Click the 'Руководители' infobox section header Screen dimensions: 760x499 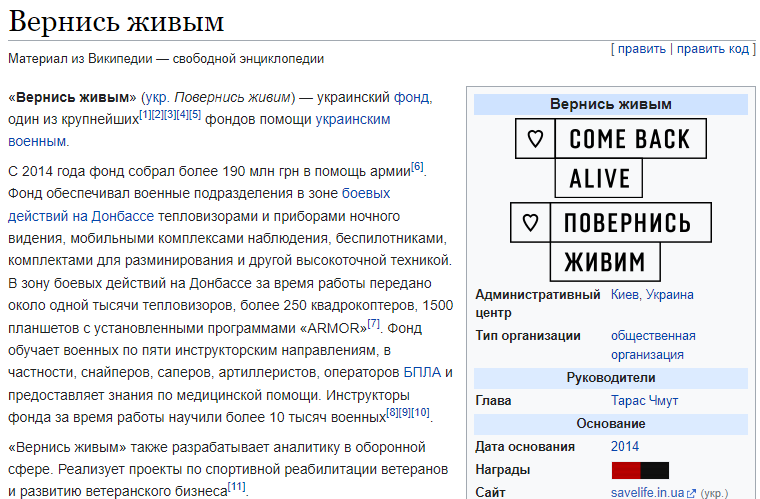(x=611, y=378)
